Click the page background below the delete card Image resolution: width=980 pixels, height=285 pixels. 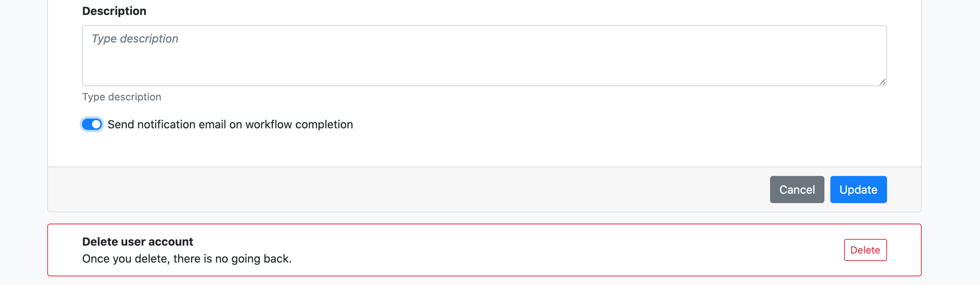tap(484, 281)
